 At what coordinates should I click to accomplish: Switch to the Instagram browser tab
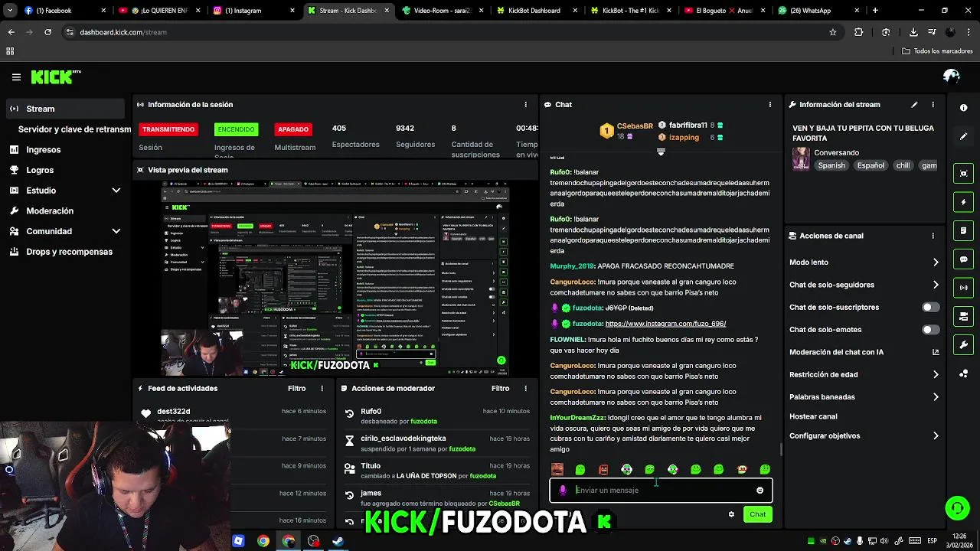253,11
